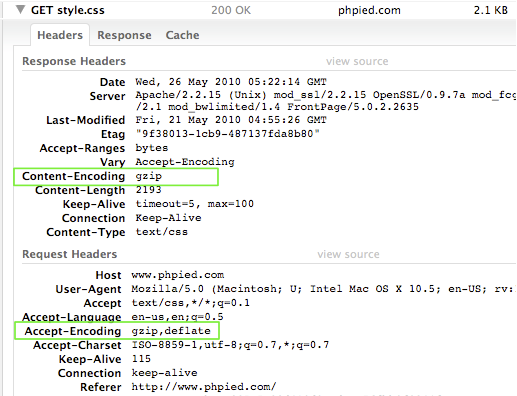The height and width of the screenshot is (396, 517).
Task: Click the Request Headers section title
Action: tap(70, 254)
